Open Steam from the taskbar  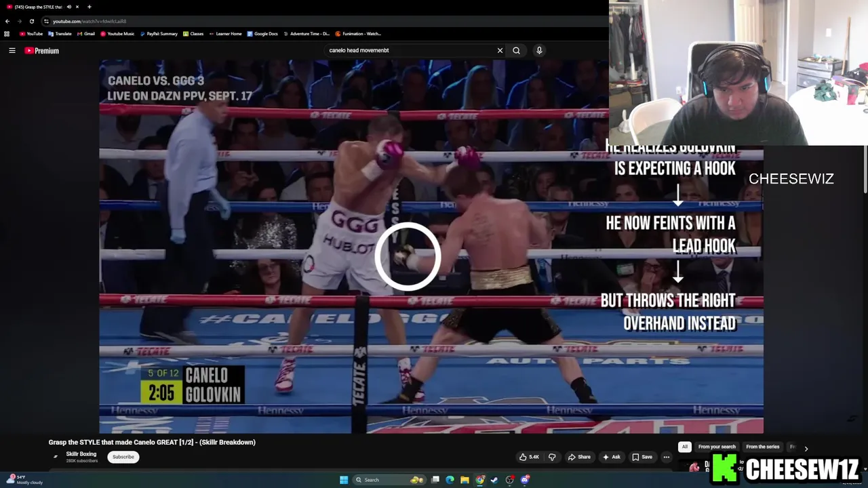click(x=494, y=480)
